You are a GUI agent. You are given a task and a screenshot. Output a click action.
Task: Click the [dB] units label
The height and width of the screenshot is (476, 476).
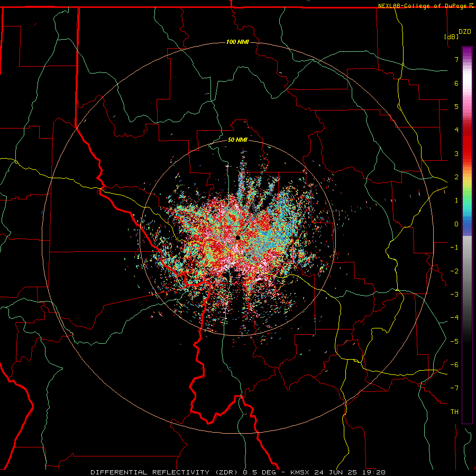pos(452,36)
